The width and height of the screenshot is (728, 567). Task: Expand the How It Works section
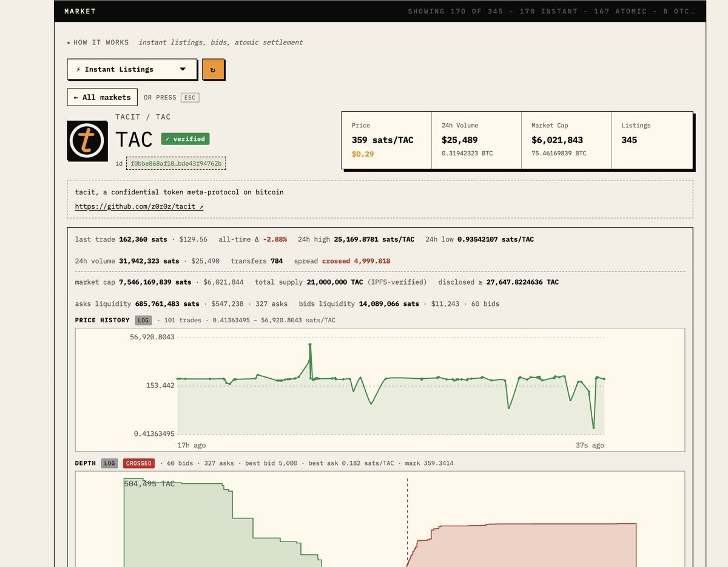(98, 42)
